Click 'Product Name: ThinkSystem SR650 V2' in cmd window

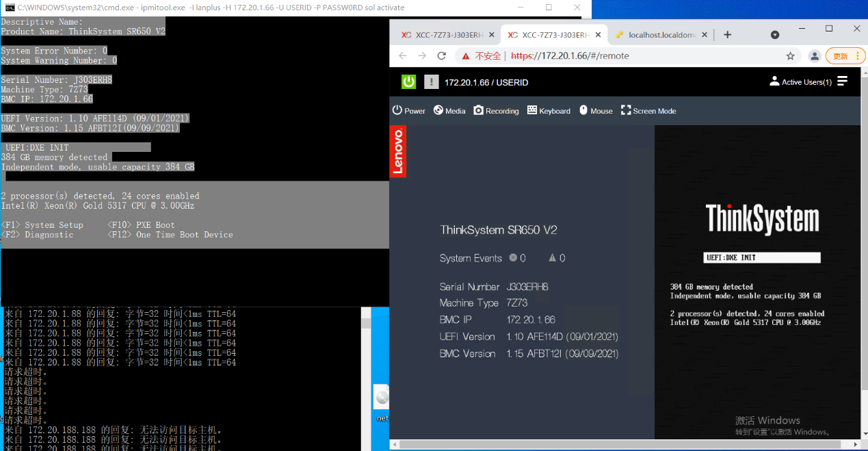83,31
